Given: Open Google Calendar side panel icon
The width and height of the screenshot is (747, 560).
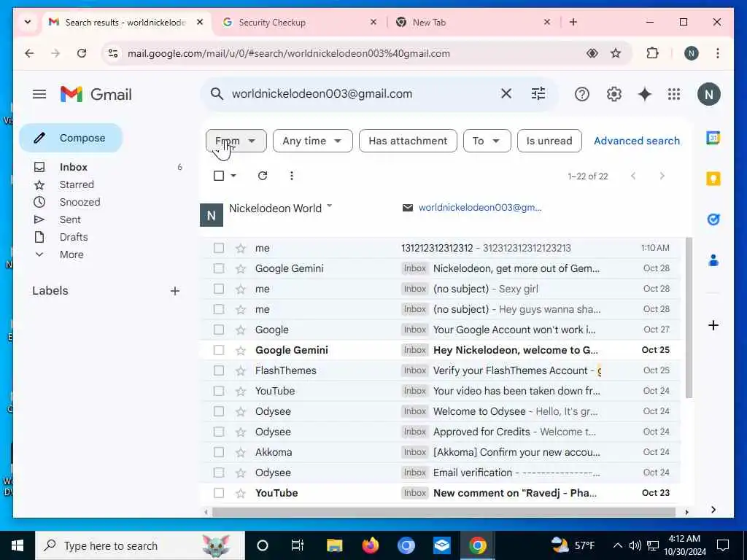Looking at the screenshot, I should pyautogui.click(x=713, y=138).
